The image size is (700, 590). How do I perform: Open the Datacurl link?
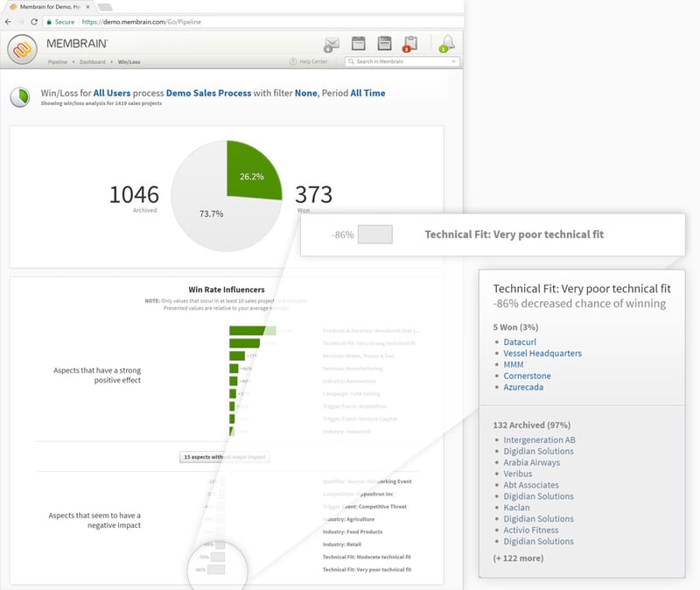click(520, 342)
